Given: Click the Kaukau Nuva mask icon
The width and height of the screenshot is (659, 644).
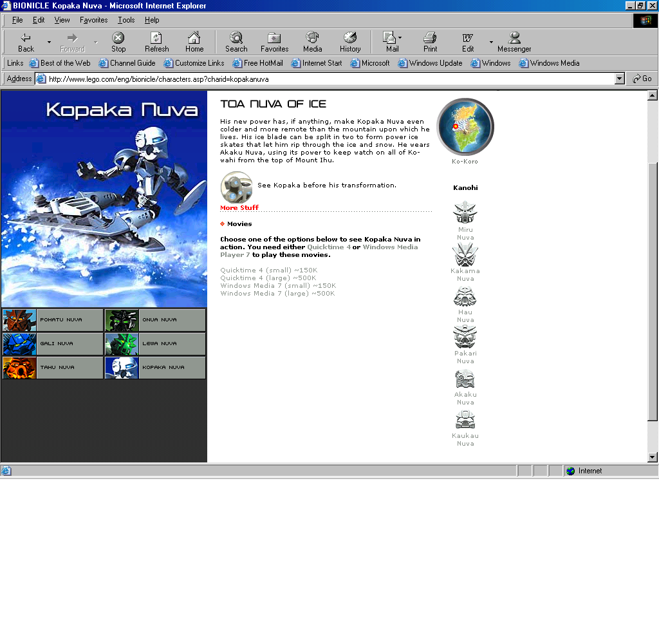Looking at the screenshot, I should 465,420.
